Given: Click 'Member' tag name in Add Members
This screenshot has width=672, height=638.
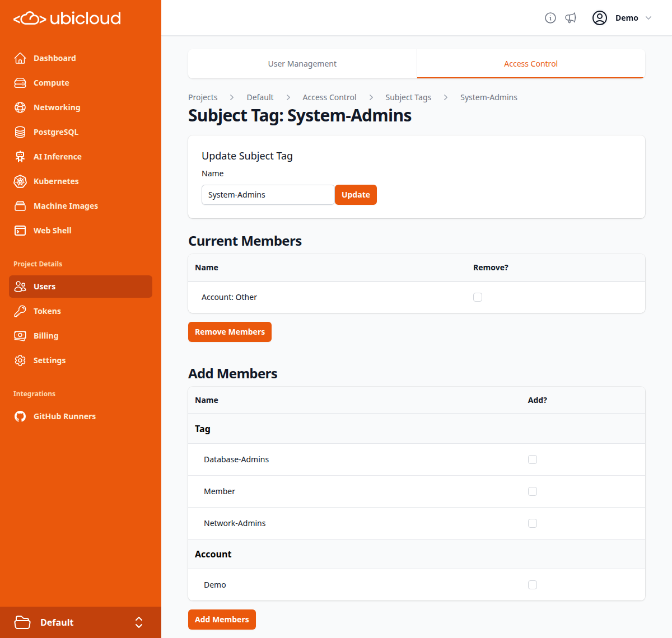Looking at the screenshot, I should coord(220,491).
